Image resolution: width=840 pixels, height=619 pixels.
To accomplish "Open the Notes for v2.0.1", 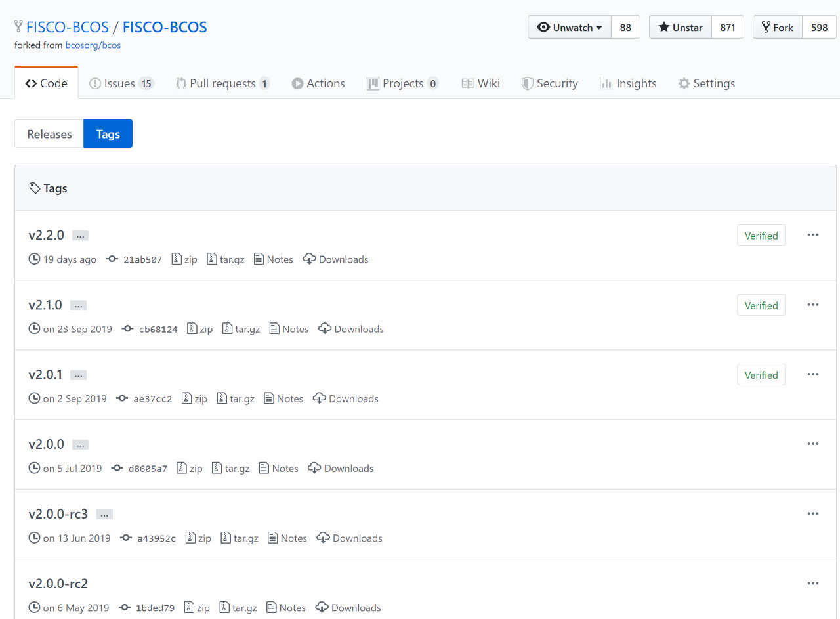I will tap(283, 398).
